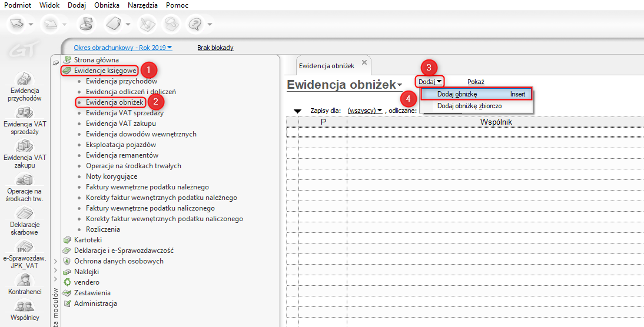Open the (wszyscy) filter dropdown
This screenshot has height=327, width=644.
[x=365, y=111]
